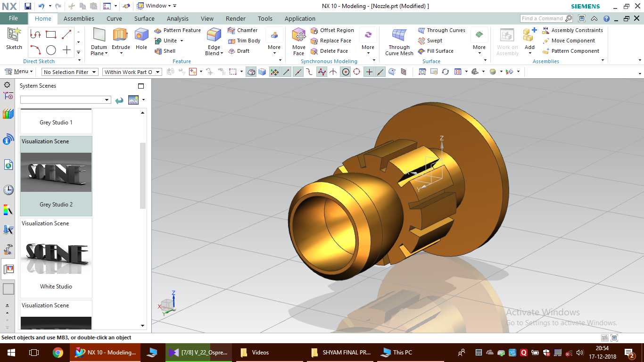Open Chrome from the Windows taskbar
Image resolution: width=644 pixels, height=362 pixels.
pyautogui.click(x=58, y=353)
